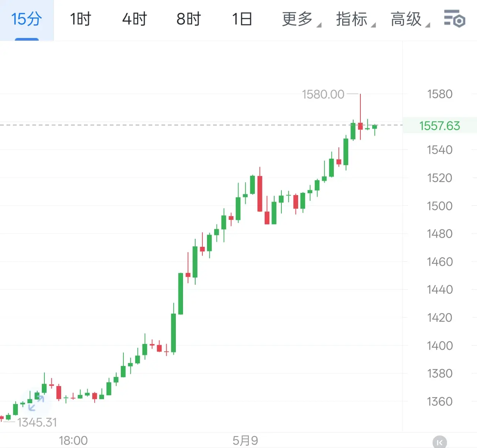Tap the 1480 price axis label

click(440, 233)
